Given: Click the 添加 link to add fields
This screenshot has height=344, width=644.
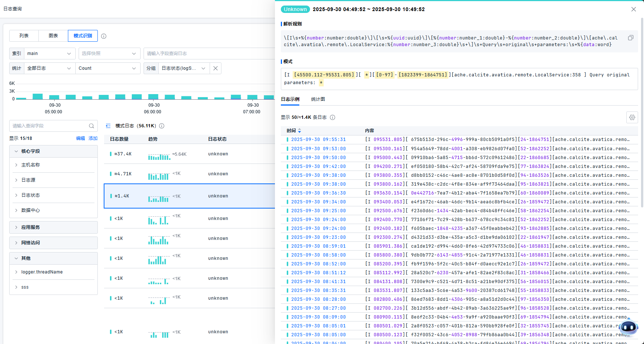Looking at the screenshot, I should point(93,138).
